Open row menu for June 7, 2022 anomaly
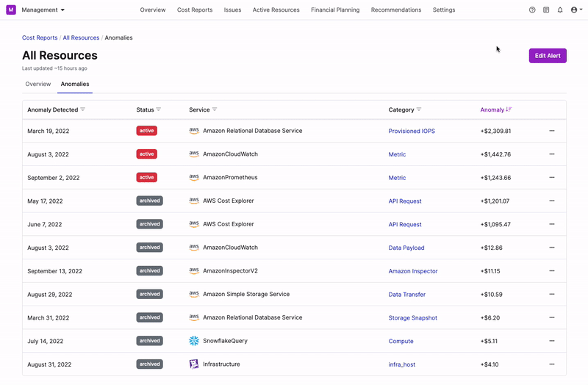This screenshot has height=385, width=588. click(x=552, y=224)
